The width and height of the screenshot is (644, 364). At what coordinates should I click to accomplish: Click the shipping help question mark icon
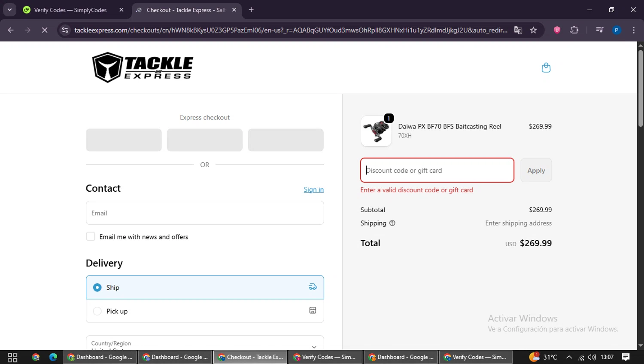[392, 223]
